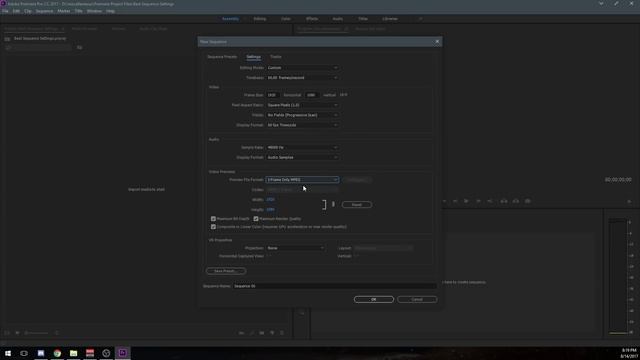Toggle Composite in Linear Color checkbox
The width and height of the screenshot is (640, 360).
coord(213,227)
